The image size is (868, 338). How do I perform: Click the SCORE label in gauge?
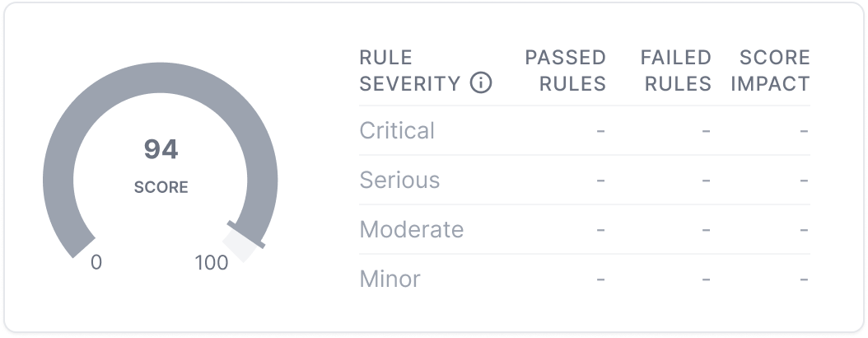point(161,187)
